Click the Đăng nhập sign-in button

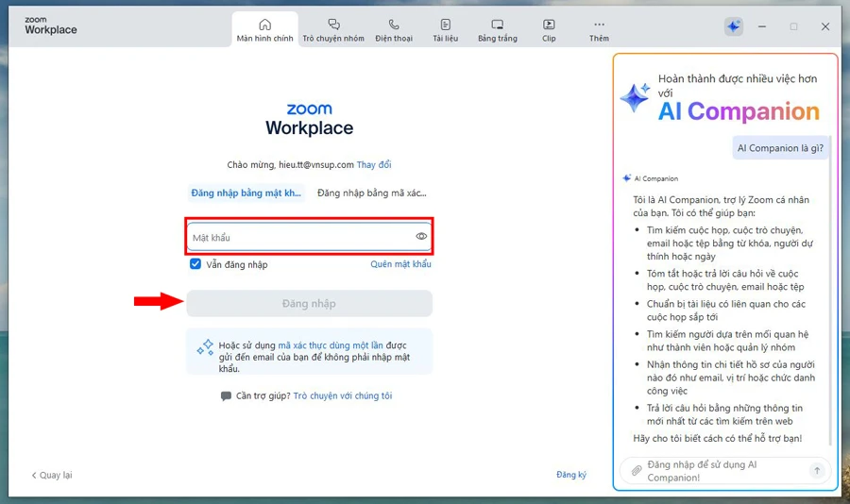[x=309, y=303]
